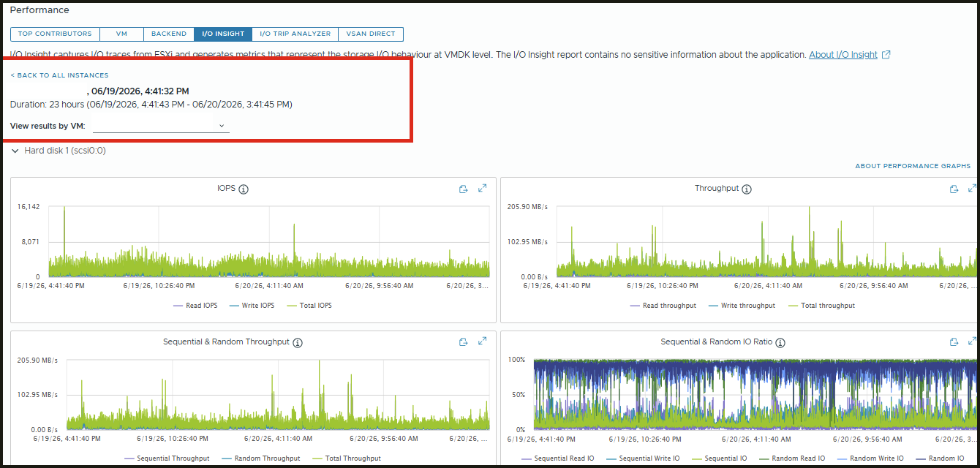Switch to the Top Contributors tab

[x=55, y=34]
